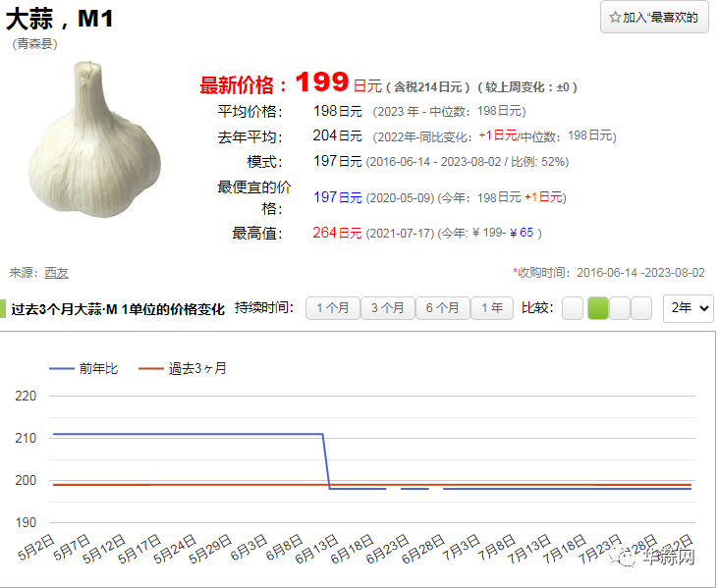Click the ￥65 blue value
718x588 pixels.
522,233
